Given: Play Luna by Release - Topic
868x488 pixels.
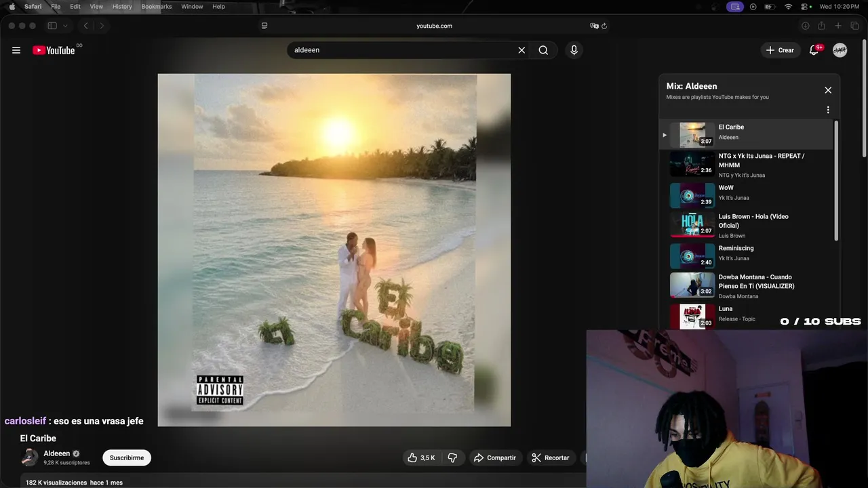Looking at the screenshot, I should point(746,316).
